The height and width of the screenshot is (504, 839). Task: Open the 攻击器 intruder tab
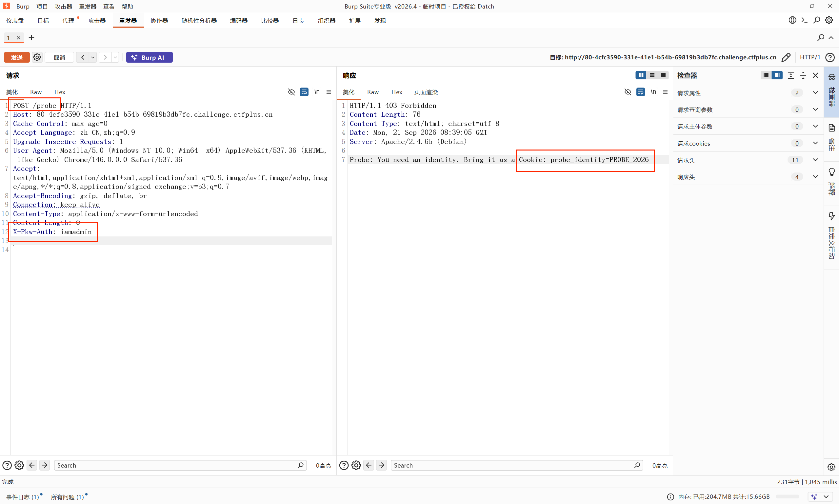(x=97, y=21)
